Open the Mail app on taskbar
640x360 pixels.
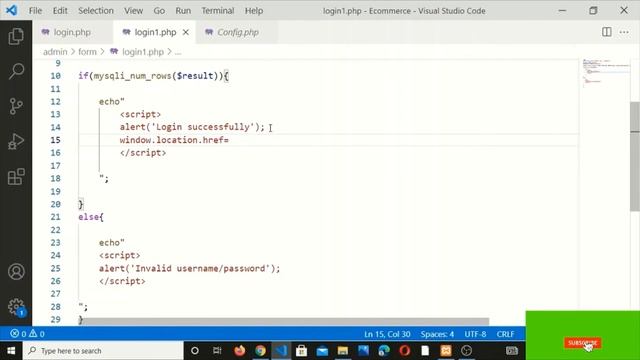point(322,351)
